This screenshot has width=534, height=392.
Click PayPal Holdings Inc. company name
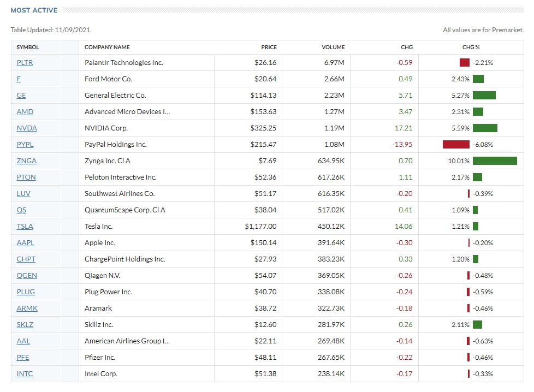(x=115, y=144)
